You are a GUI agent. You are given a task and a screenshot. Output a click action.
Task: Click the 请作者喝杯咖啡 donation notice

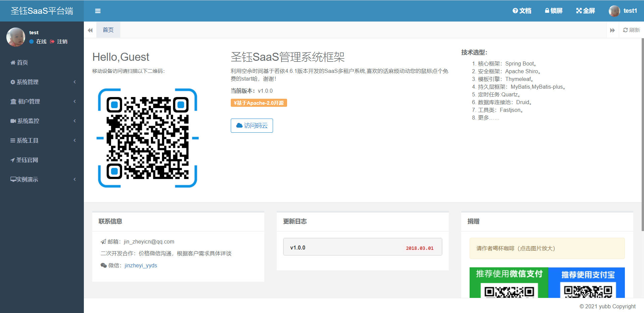point(547,248)
